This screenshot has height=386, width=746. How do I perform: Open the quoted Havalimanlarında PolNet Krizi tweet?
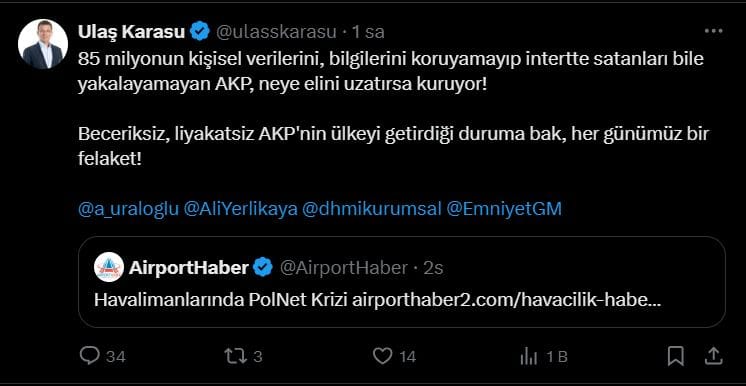click(x=402, y=282)
